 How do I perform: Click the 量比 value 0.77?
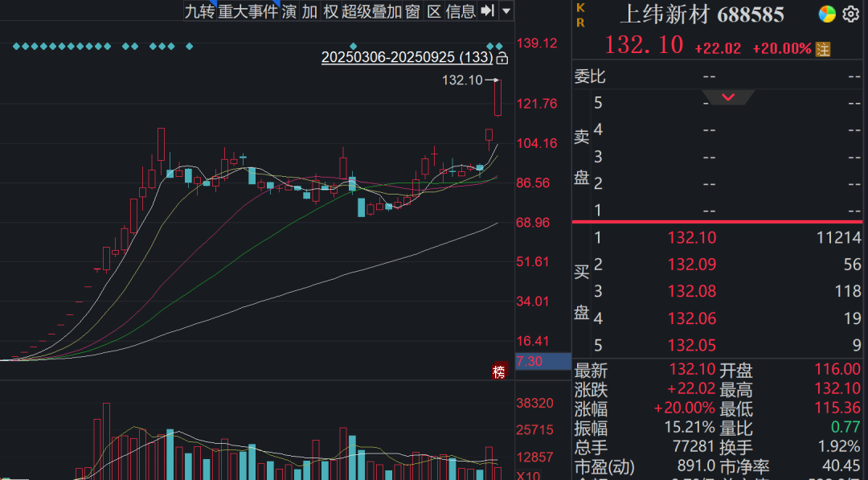[x=845, y=428]
